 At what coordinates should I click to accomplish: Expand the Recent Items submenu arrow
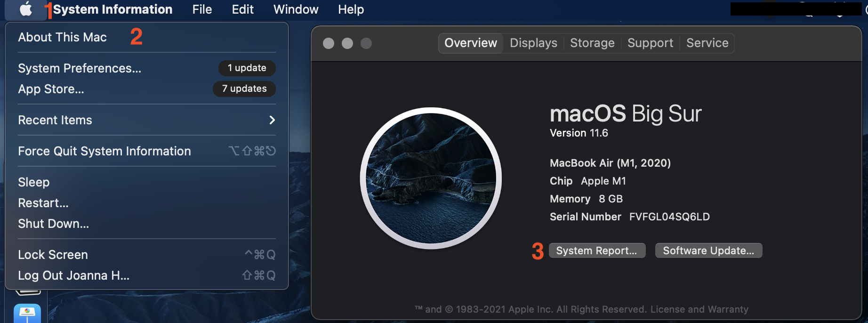pyautogui.click(x=272, y=120)
